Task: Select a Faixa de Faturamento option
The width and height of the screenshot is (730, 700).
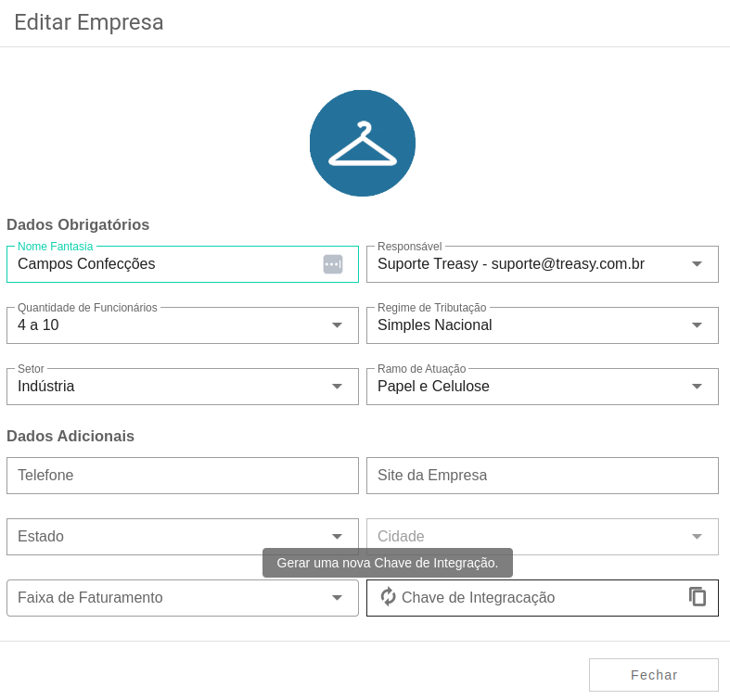Action: click(183, 598)
